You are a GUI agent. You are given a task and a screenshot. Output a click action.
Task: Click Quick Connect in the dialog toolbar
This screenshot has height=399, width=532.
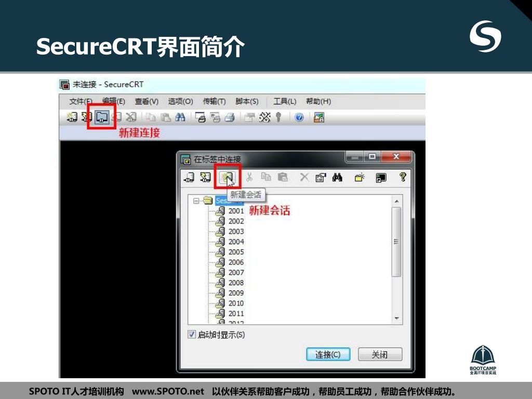point(205,177)
